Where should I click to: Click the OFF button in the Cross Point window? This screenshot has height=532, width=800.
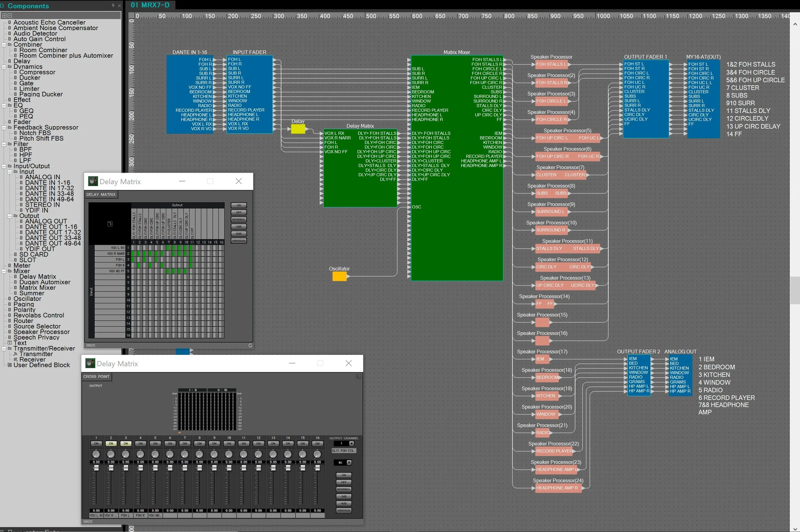[344, 482]
